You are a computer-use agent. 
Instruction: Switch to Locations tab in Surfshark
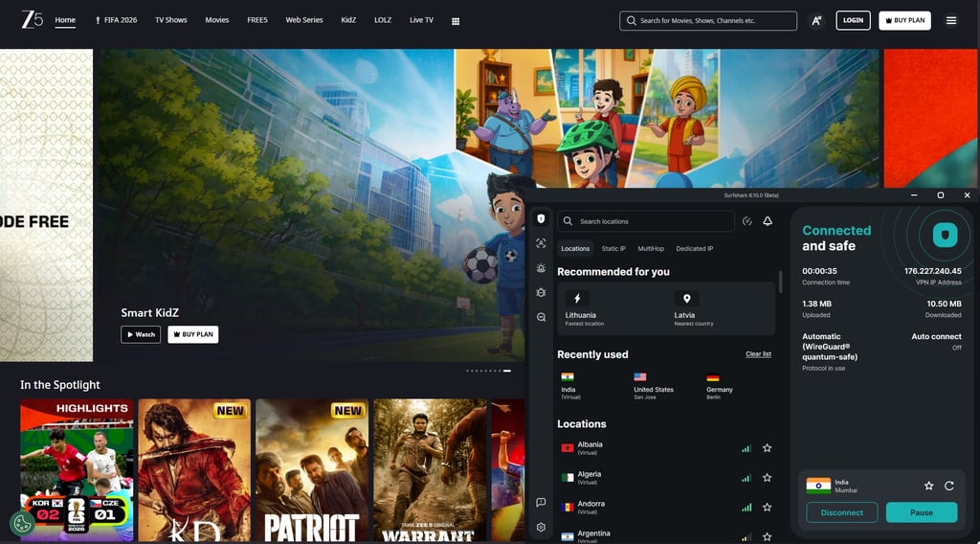(x=575, y=249)
